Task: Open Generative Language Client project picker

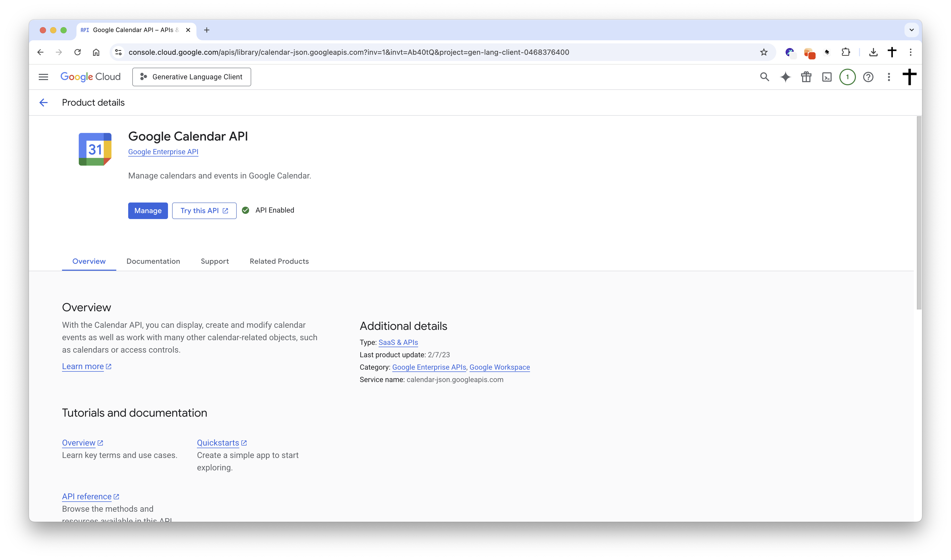Action: pyautogui.click(x=191, y=77)
